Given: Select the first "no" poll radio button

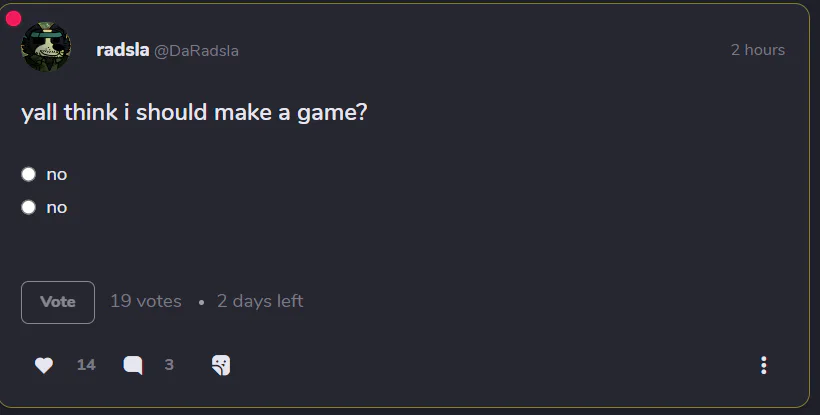Looking at the screenshot, I should pyautogui.click(x=29, y=174).
